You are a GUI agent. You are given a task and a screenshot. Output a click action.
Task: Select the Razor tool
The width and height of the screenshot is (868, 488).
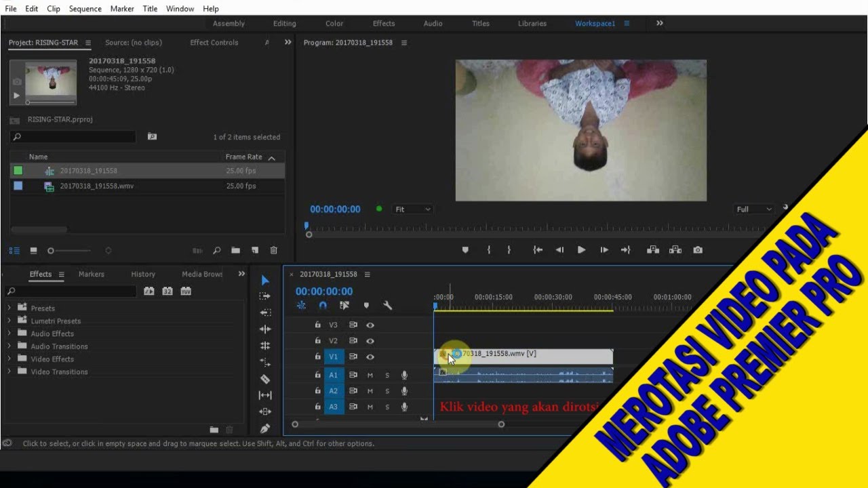(265, 379)
